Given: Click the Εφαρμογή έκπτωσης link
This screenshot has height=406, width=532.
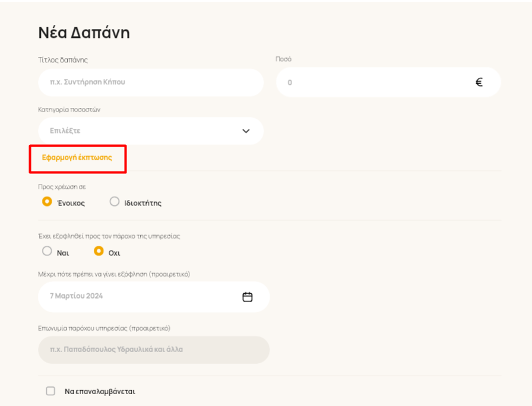Looking at the screenshot, I should pos(77,157).
